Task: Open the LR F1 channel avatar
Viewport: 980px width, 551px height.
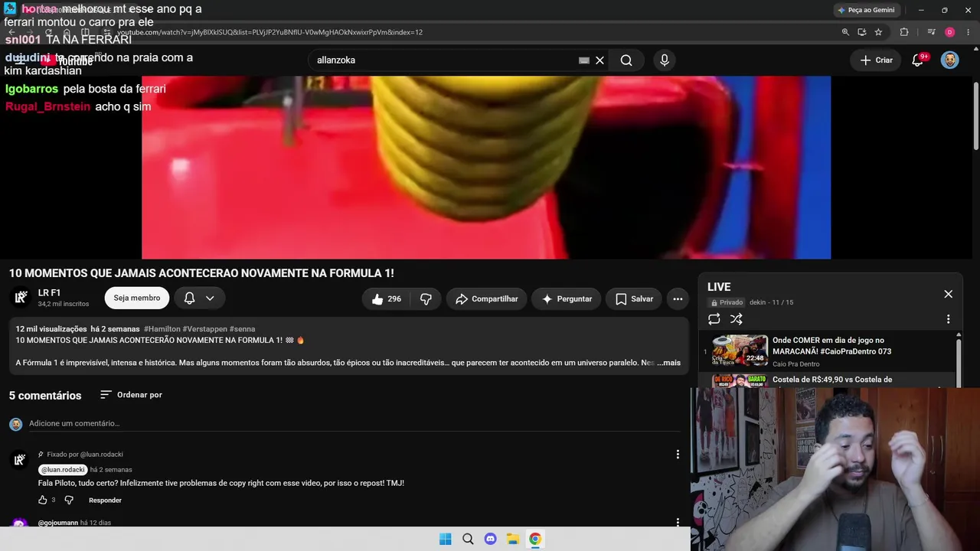Action: pyautogui.click(x=21, y=297)
